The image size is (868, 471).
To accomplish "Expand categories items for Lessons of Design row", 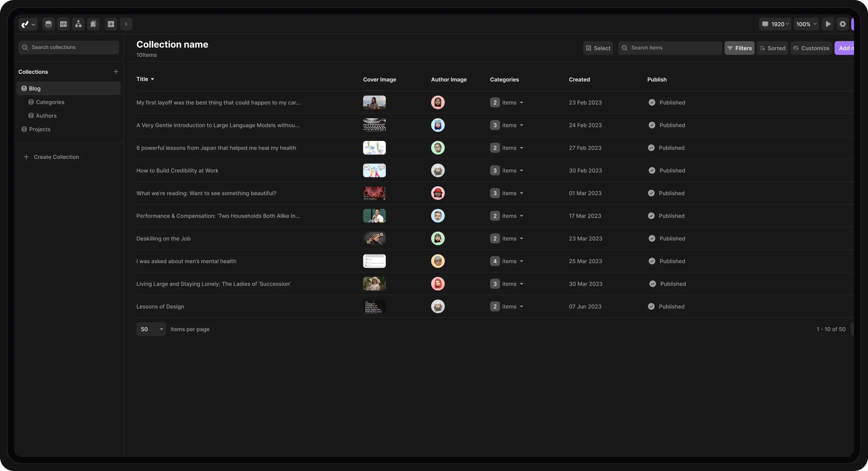I will tap(506, 307).
